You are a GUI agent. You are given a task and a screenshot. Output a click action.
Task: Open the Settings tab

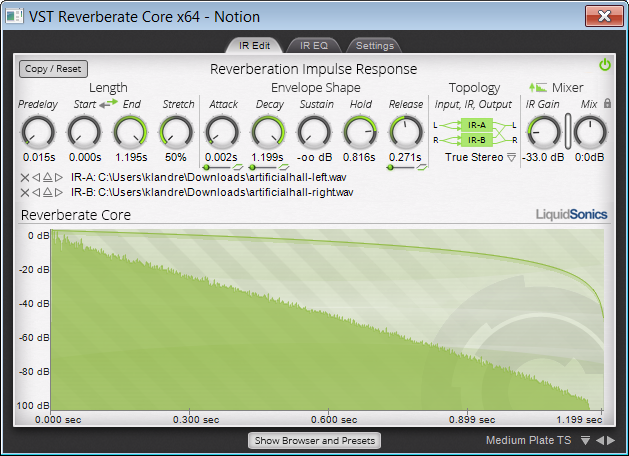tap(375, 45)
